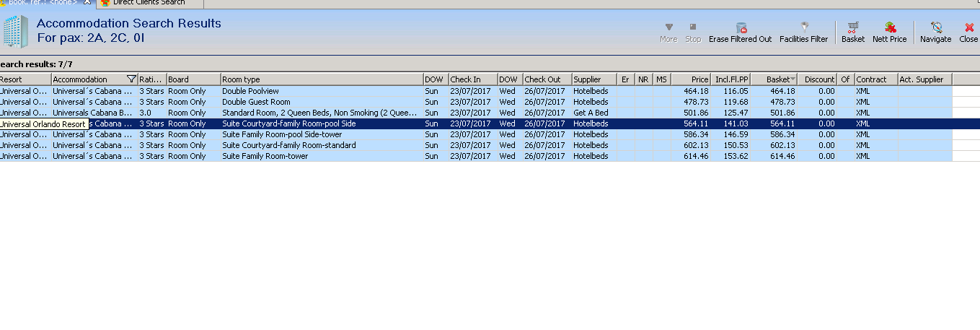Select the Standard Room, 2 Queen Beds row
Screen dimensions: 980x330
(490, 113)
